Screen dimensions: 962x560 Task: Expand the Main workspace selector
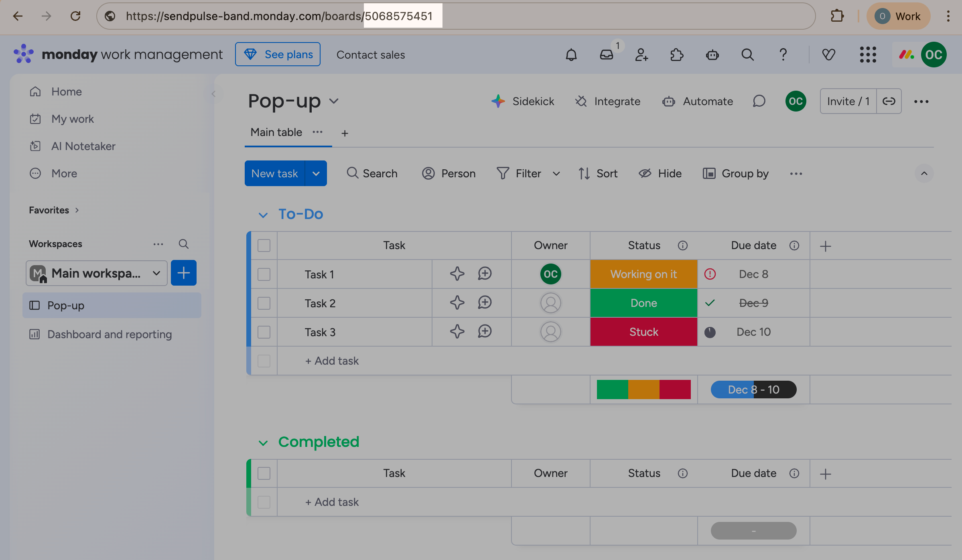point(97,273)
